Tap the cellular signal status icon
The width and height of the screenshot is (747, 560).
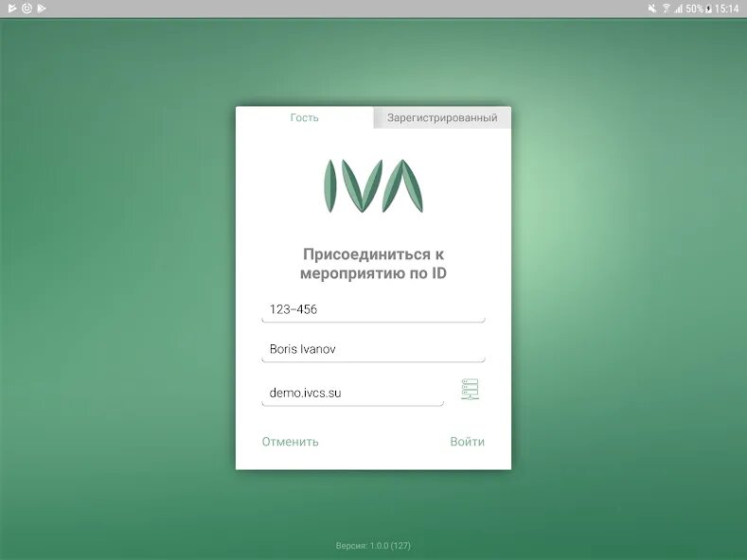(679, 9)
